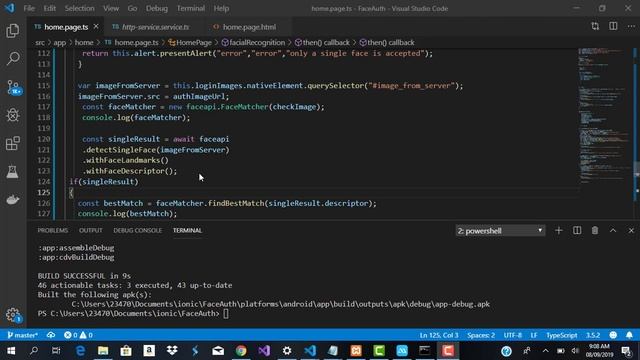Split the terminal panel

(577, 231)
